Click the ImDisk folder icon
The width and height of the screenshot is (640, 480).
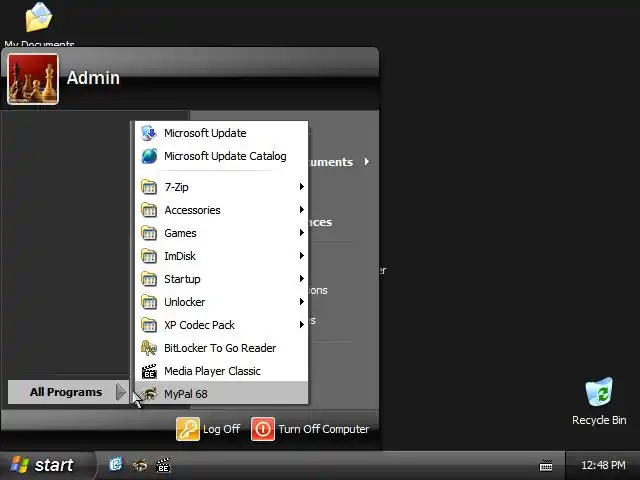149,256
